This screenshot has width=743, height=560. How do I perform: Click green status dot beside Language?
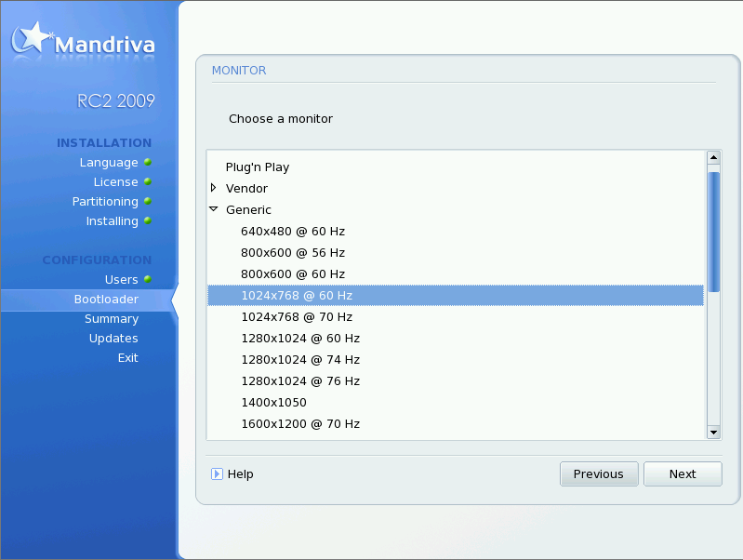pos(148,162)
